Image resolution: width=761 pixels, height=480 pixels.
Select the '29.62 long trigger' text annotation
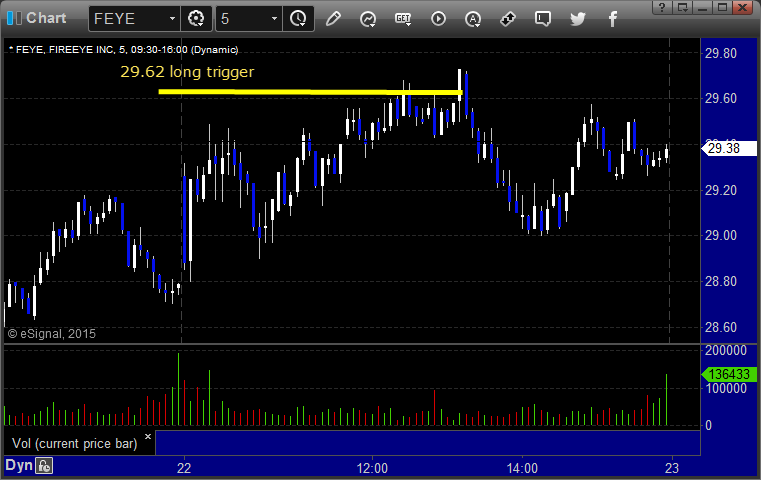coord(187,72)
